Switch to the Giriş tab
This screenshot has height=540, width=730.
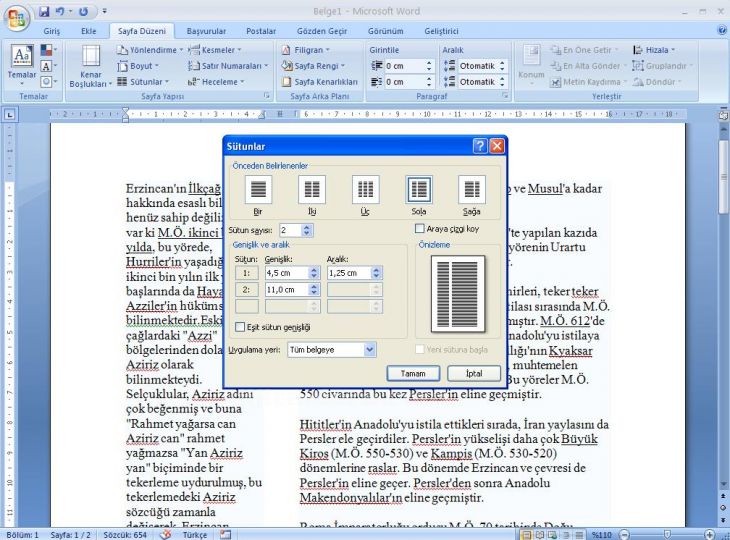(52, 31)
